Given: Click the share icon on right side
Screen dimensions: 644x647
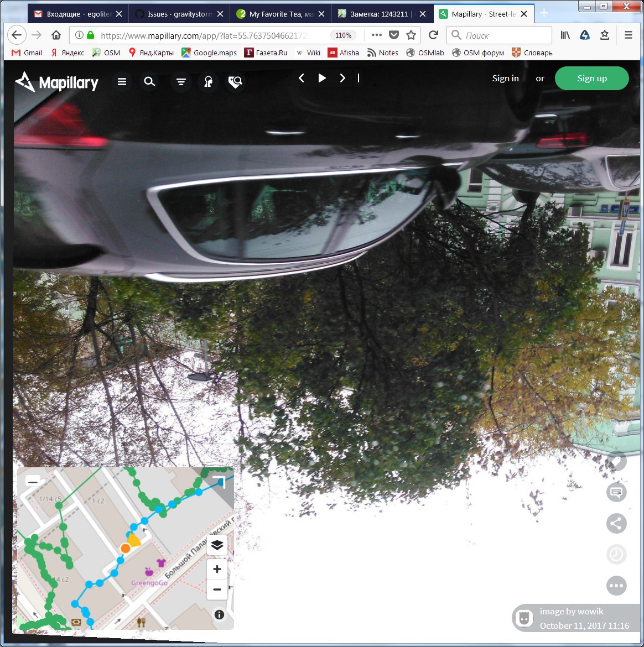Looking at the screenshot, I should click(616, 523).
